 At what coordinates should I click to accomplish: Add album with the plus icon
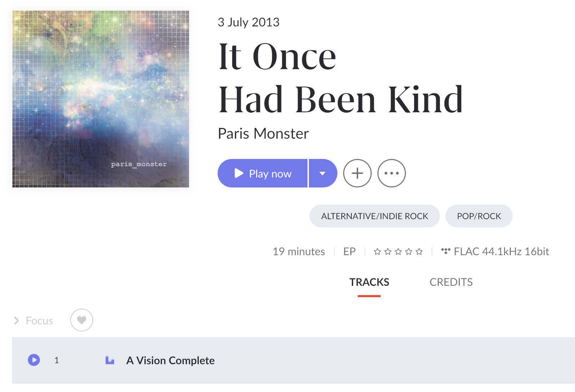pos(357,173)
